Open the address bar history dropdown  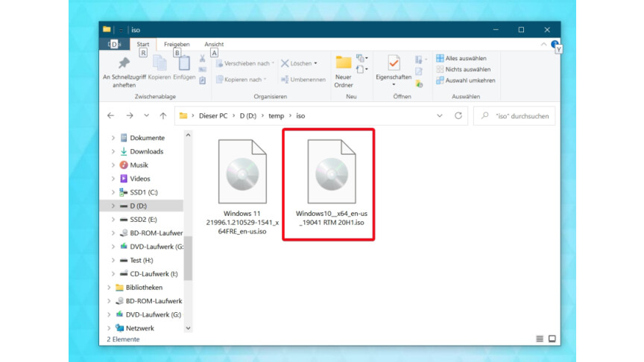(440, 115)
